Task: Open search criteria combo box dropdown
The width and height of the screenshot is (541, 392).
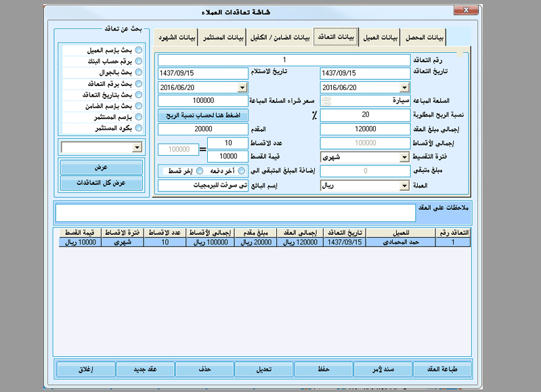Action: [137, 148]
